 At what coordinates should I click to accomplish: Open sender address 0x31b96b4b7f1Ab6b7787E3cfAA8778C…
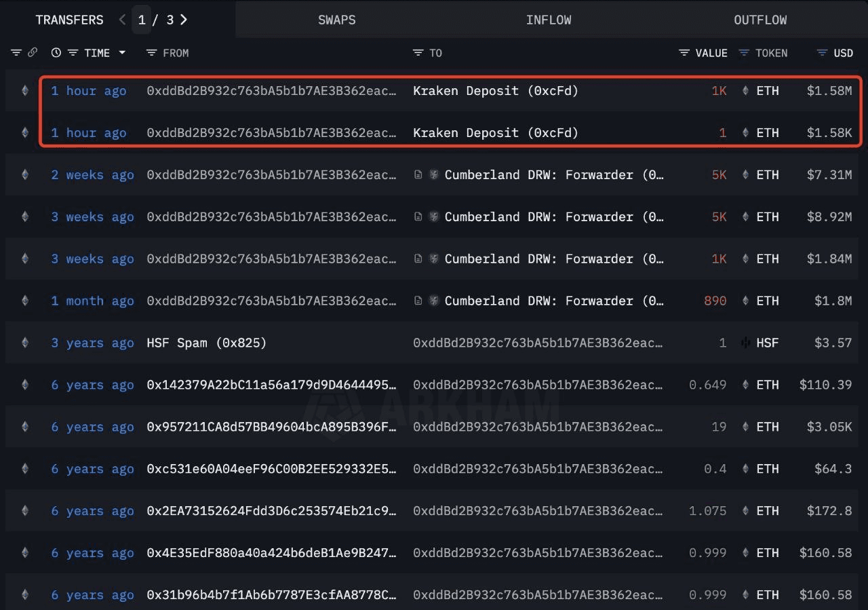[271, 595]
